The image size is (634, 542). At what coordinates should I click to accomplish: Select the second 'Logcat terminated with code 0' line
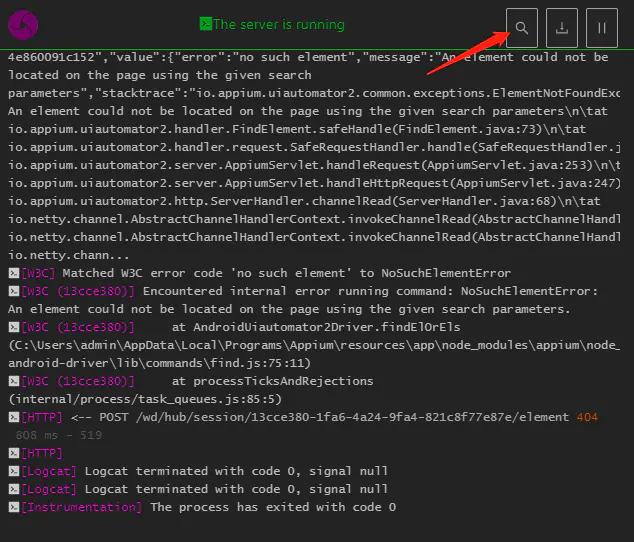click(x=236, y=489)
